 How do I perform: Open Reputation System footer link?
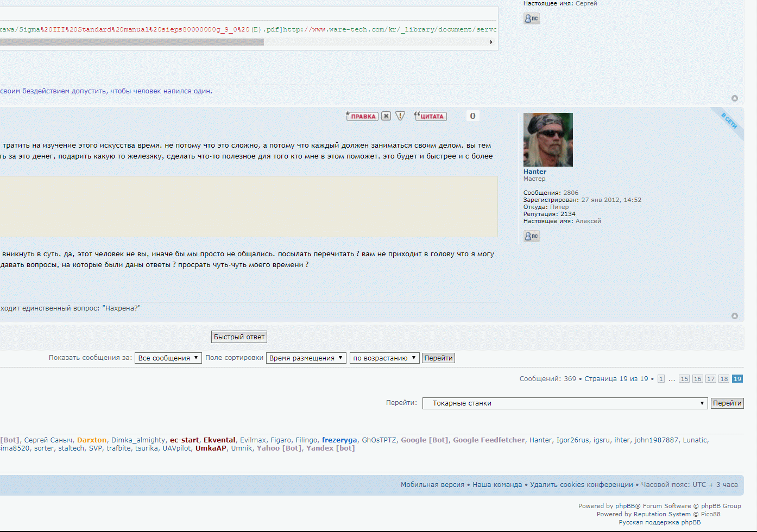pos(662,514)
